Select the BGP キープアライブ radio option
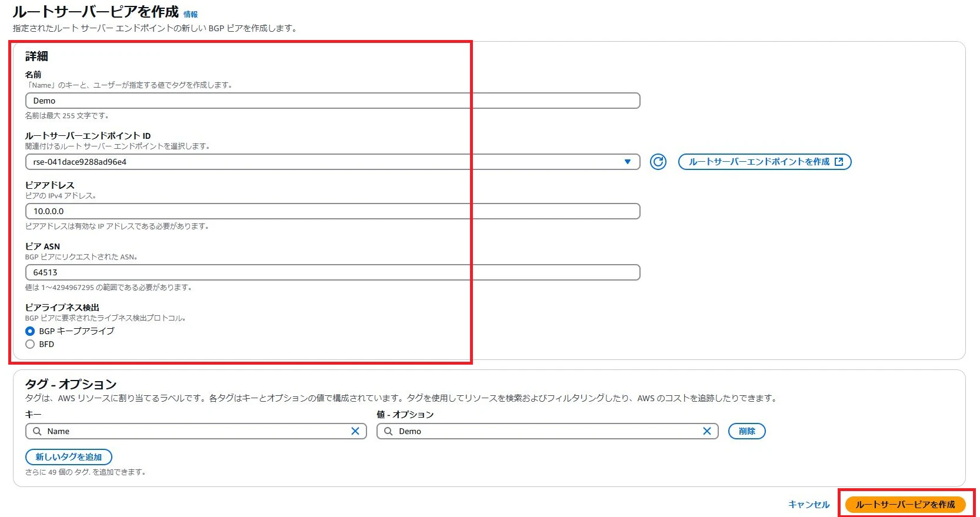This screenshot has height=517, width=980. tap(30, 331)
